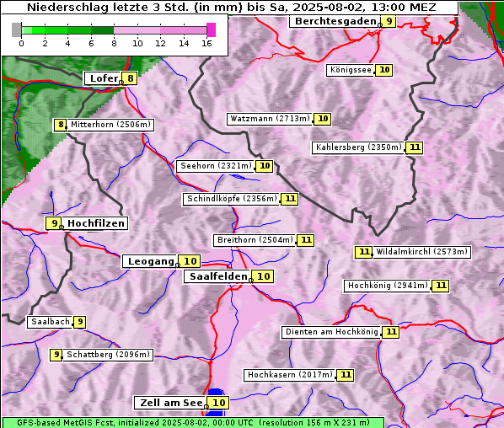Click the Zell am See label
Viewport: 504px width, 428px height.
[171, 403]
